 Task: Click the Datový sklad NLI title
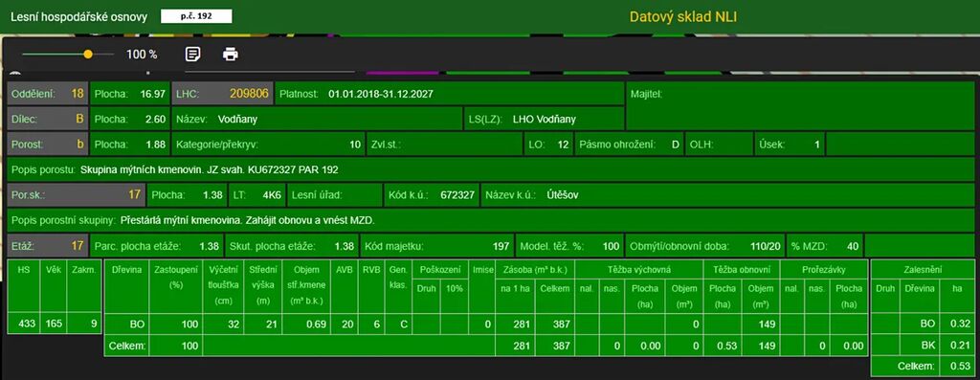683,17
